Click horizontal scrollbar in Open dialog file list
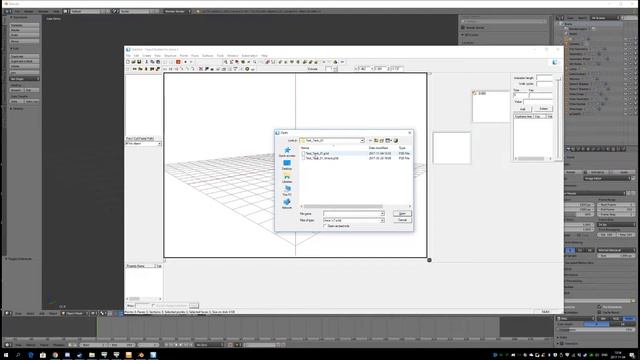The height and width of the screenshot is (360, 640). click(x=343, y=207)
